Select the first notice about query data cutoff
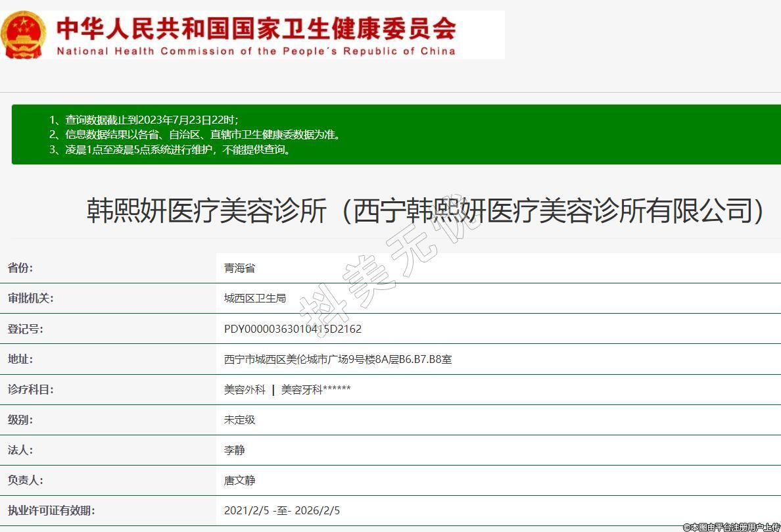 coord(144,120)
